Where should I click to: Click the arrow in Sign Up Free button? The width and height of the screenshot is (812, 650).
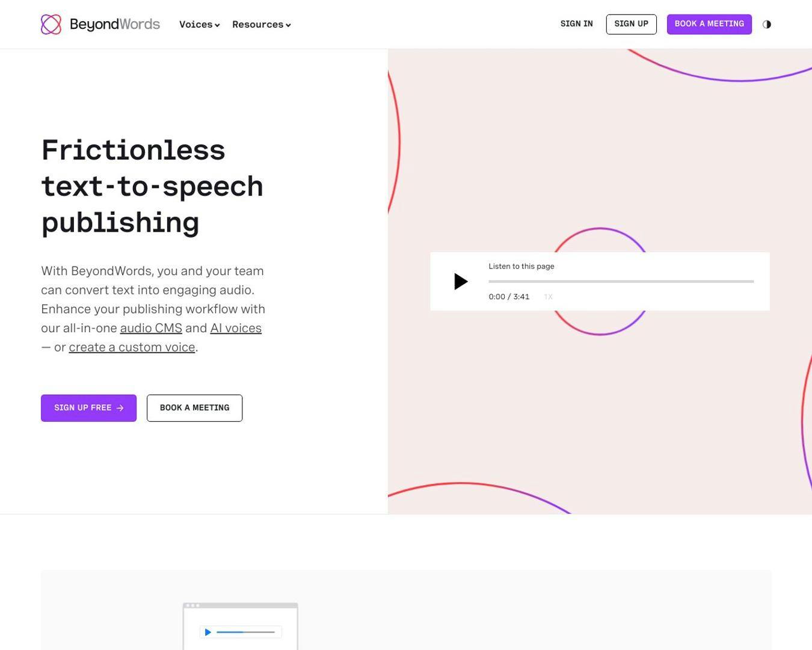(x=120, y=408)
